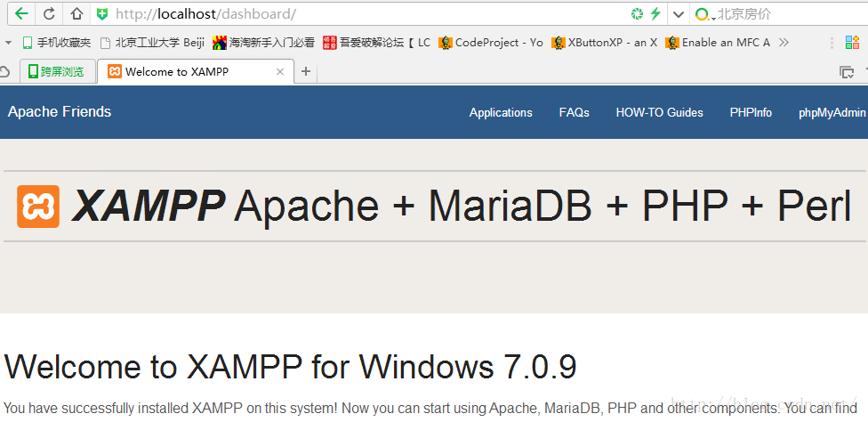868x422 pixels.
Task: Switch to 跨屏浏览 tab
Action: 57,71
